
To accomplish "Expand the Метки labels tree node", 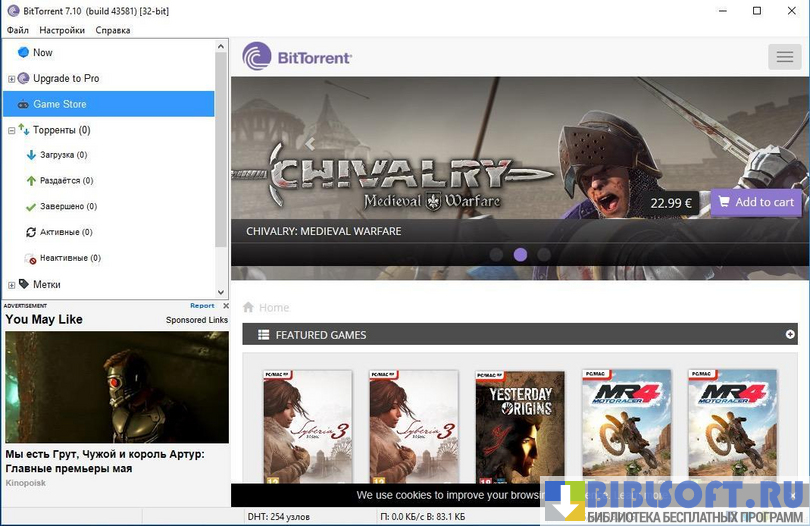I will click(x=11, y=285).
